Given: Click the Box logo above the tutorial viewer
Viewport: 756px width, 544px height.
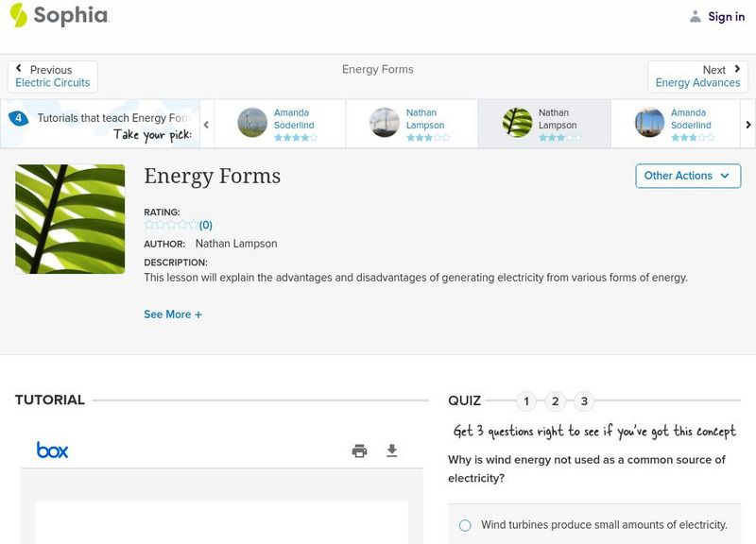Looking at the screenshot, I should tap(50, 450).
